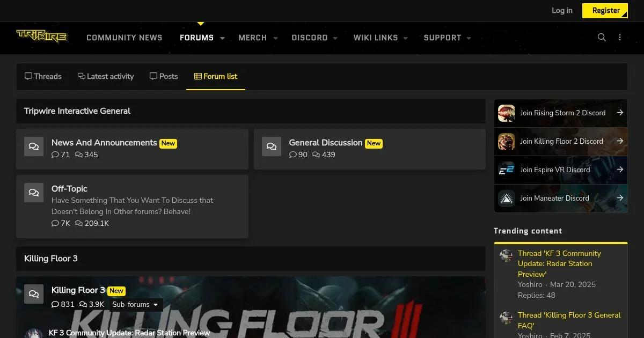Click Killing Floor 3 forum chat icon
This screenshot has width=644, height=338.
(34, 294)
